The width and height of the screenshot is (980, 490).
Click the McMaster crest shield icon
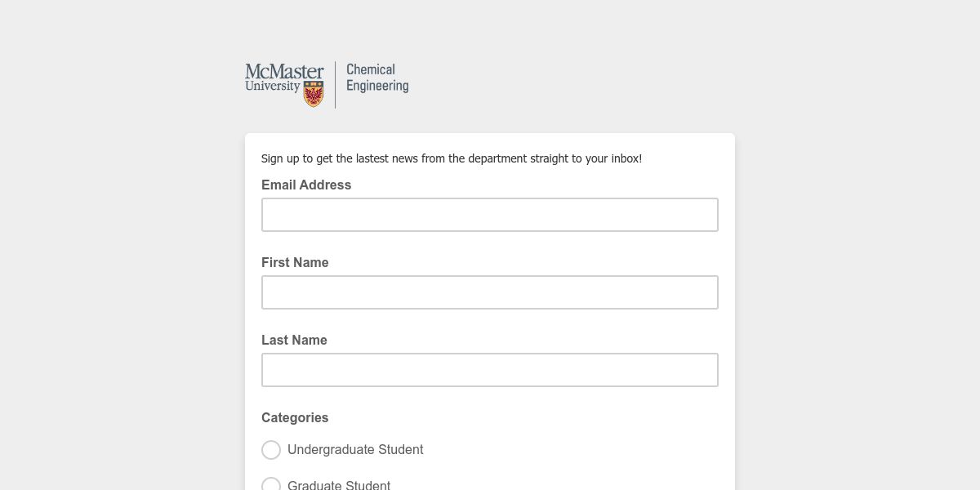click(x=314, y=94)
